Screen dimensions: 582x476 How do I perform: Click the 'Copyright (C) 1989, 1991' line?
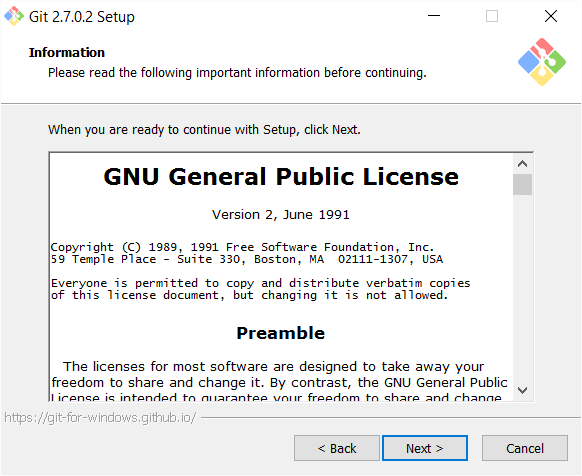pyautogui.click(x=242, y=247)
